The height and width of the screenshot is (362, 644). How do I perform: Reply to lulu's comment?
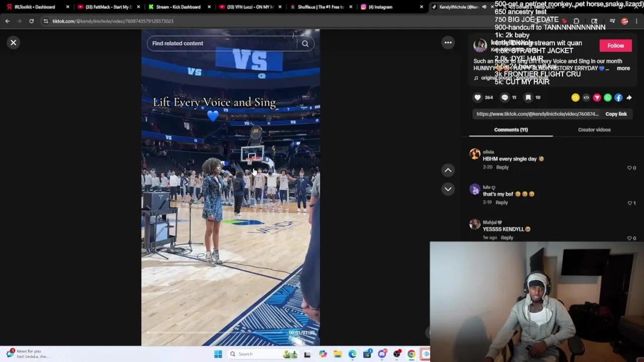(x=502, y=203)
